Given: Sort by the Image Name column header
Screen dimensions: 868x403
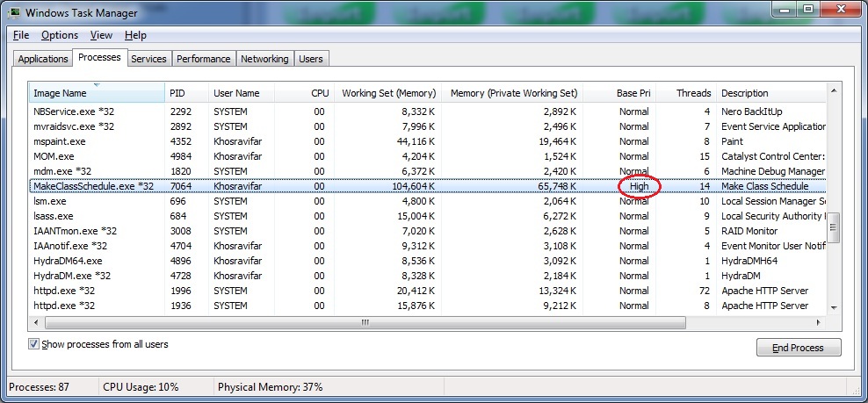Looking at the screenshot, I should coord(97,93).
